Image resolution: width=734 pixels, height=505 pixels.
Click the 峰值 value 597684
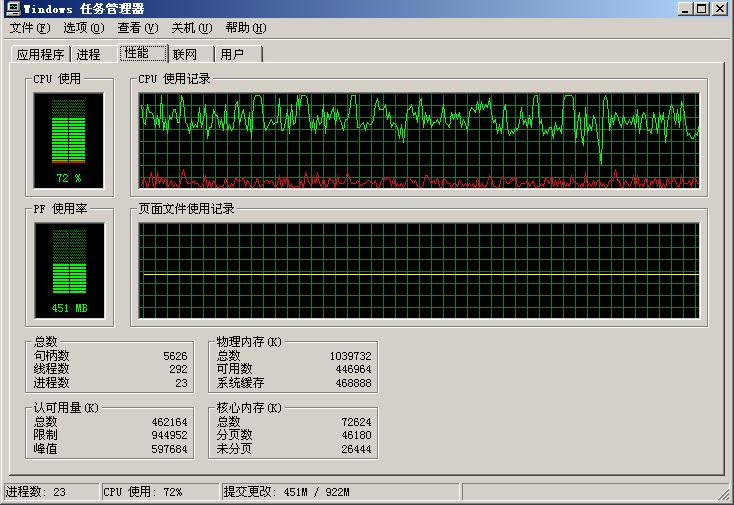[x=169, y=449]
